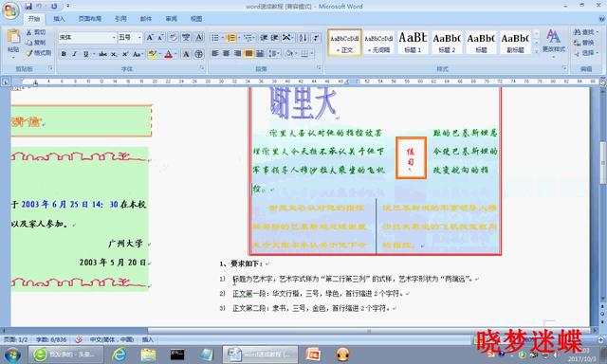The width and height of the screenshot is (607, 364).
Task: Open the Change Case (Aa) menu
Action: pos(137,54)
